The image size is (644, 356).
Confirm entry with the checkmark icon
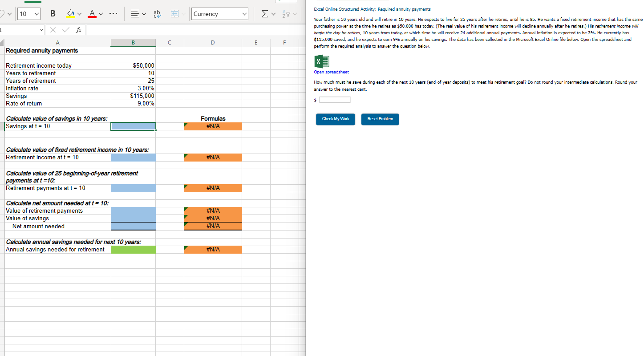pos(65,30)
